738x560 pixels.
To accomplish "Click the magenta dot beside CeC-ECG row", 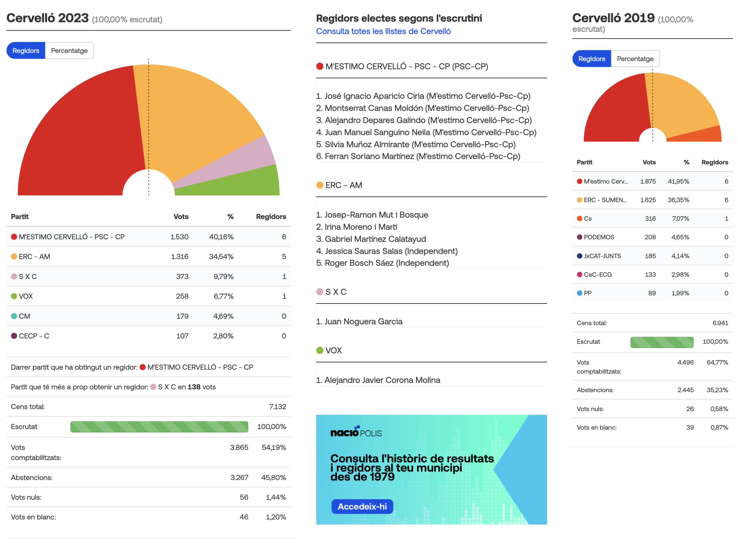I will tap(579, 274).
